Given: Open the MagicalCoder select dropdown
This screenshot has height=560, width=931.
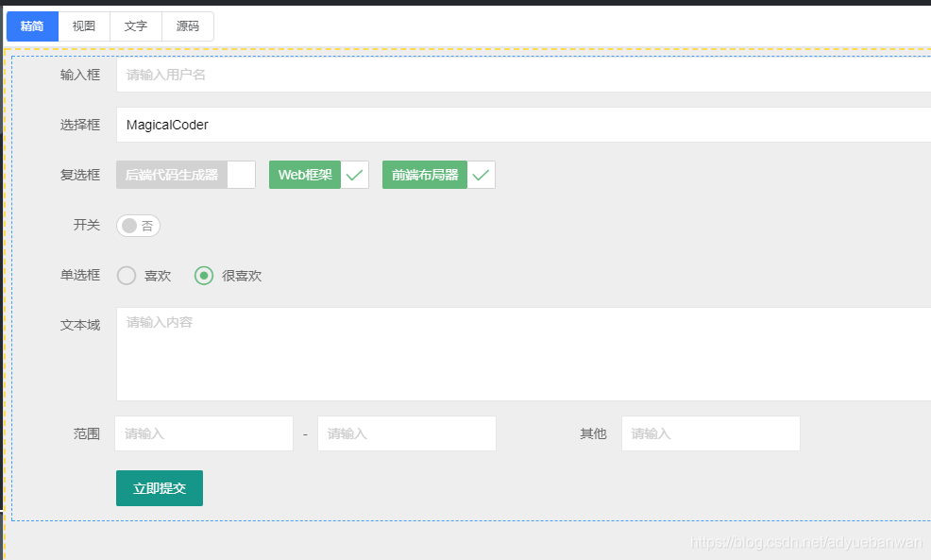Looking at the screenshot, I should [524, 125].
